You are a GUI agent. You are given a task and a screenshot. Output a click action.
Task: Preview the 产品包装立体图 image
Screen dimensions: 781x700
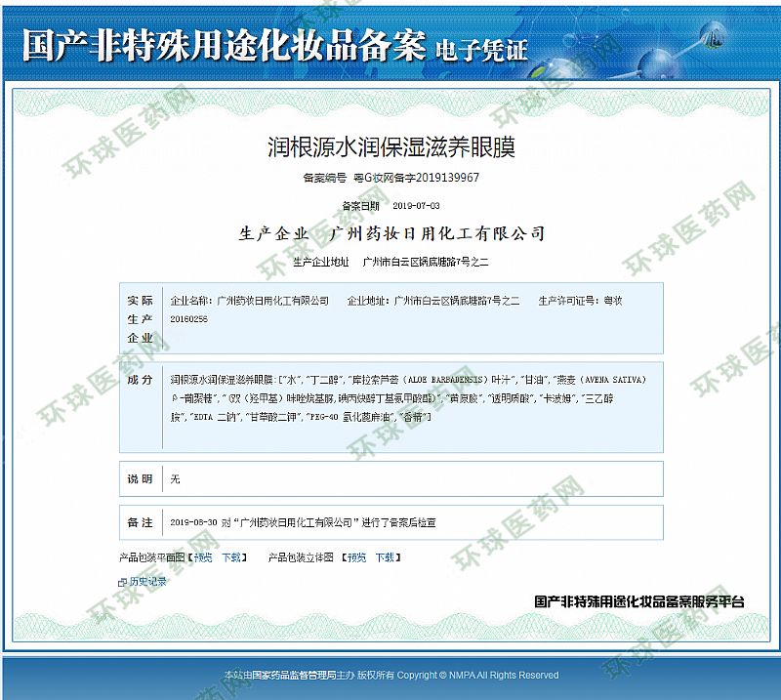point(357,557)
